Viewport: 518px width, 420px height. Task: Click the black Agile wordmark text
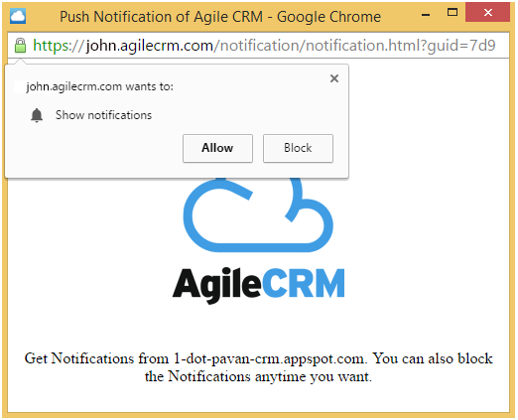(217, 285)
